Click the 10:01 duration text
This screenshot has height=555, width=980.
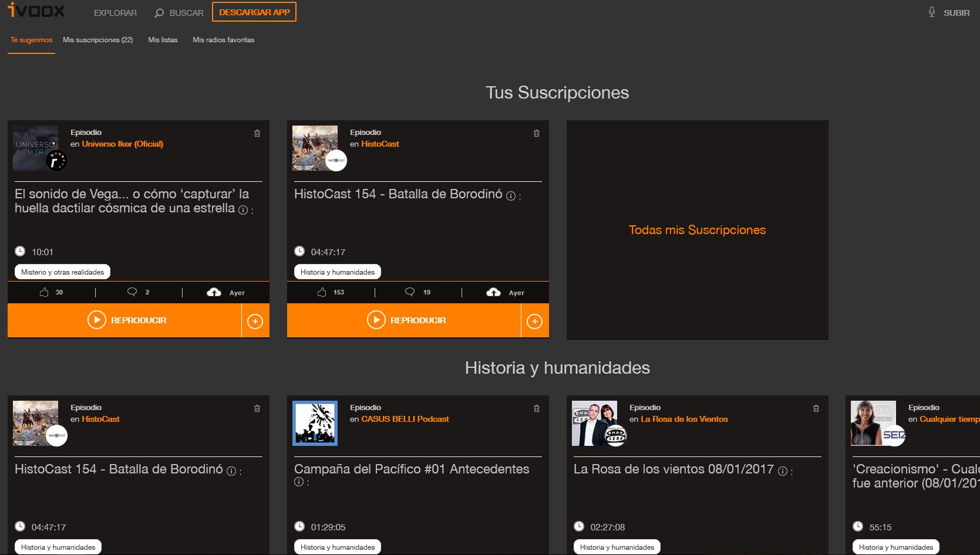click(x=42, y=252)
